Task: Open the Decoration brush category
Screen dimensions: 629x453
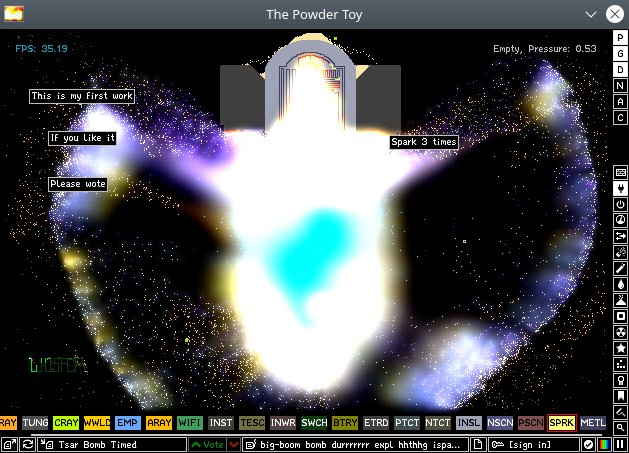Action: click(621, 412)
